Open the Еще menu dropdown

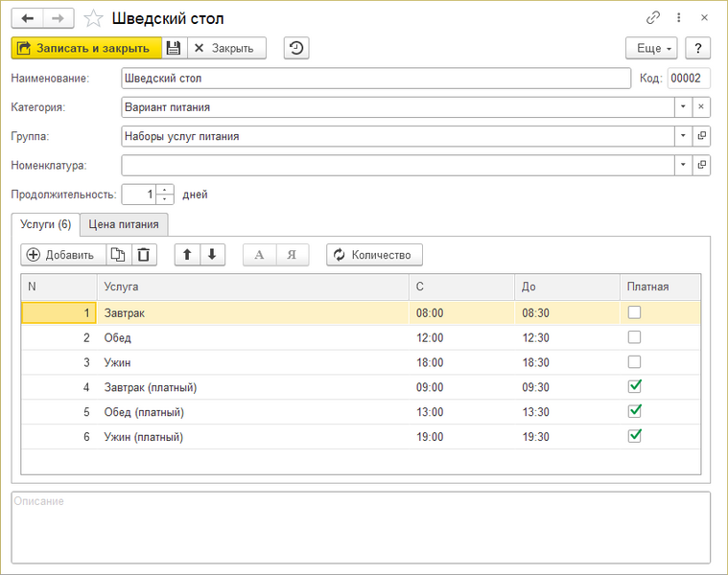(x=651, y=48)
